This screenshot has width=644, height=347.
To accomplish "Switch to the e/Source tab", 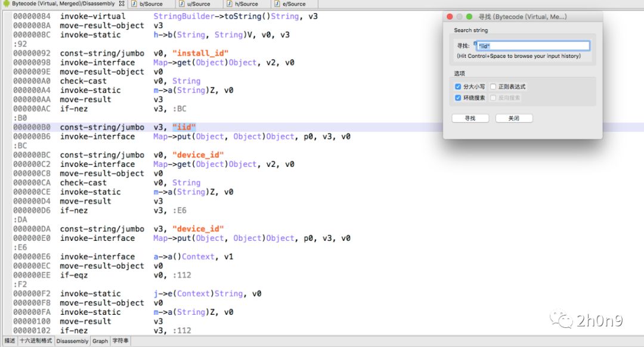I will (293, 4).
